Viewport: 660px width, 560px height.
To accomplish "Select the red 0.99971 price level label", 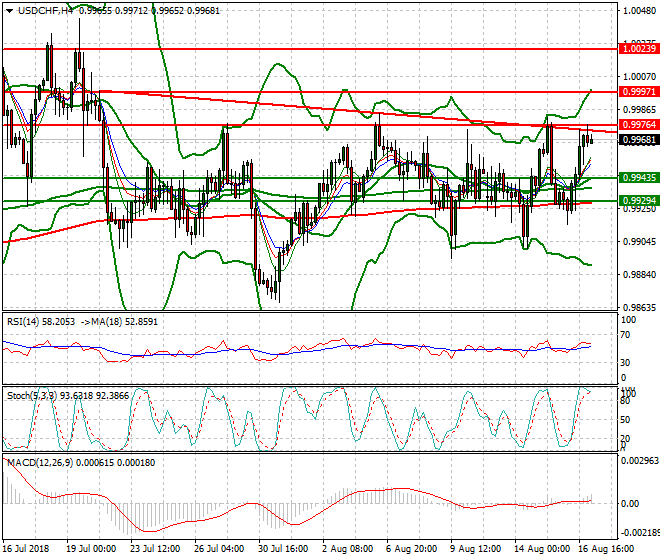I will click(x=639, y=92).
